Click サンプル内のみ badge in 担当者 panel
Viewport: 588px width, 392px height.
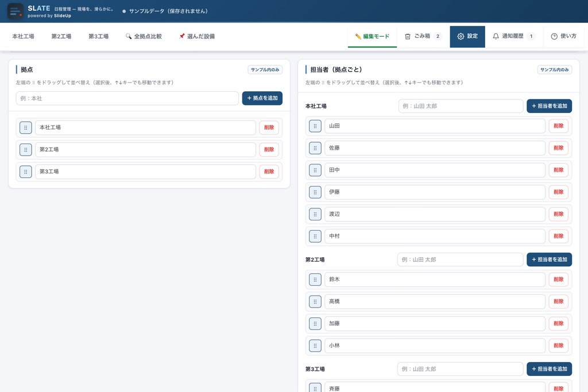(555, 69)
